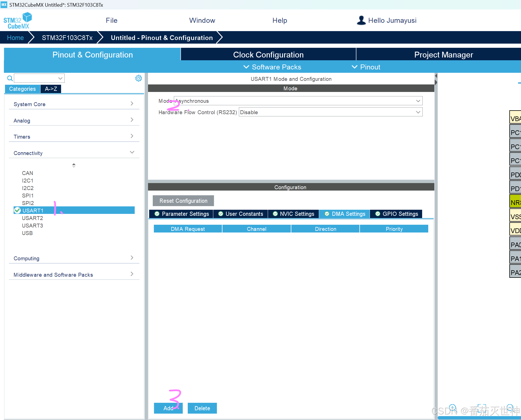Open GPIO Settings tab

click(396, 214)
